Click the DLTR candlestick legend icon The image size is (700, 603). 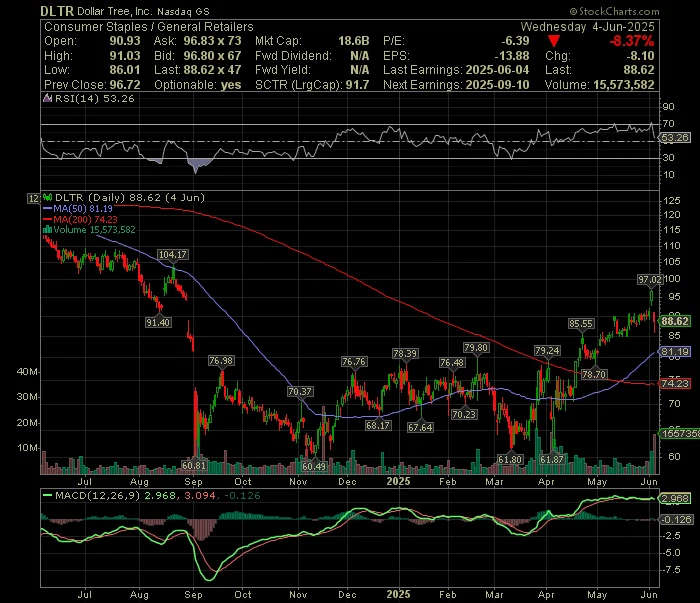(x=48, y=197)
